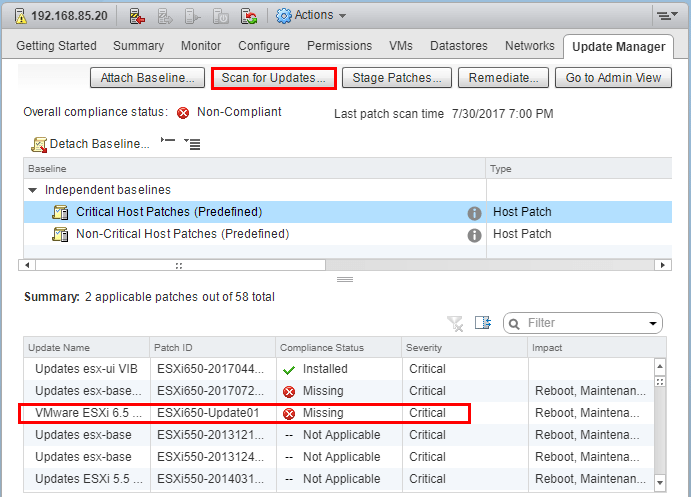Image resolution: width=691 pixels, height=497 pixels.
Task: Click the patch list scroll up arrow
Action: click(x=660, y=366)
